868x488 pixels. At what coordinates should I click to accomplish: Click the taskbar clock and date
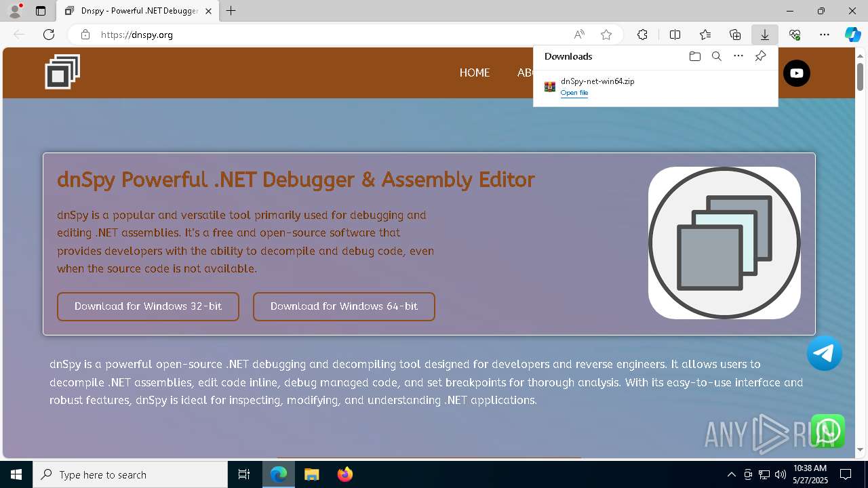[x=810, y=474]
